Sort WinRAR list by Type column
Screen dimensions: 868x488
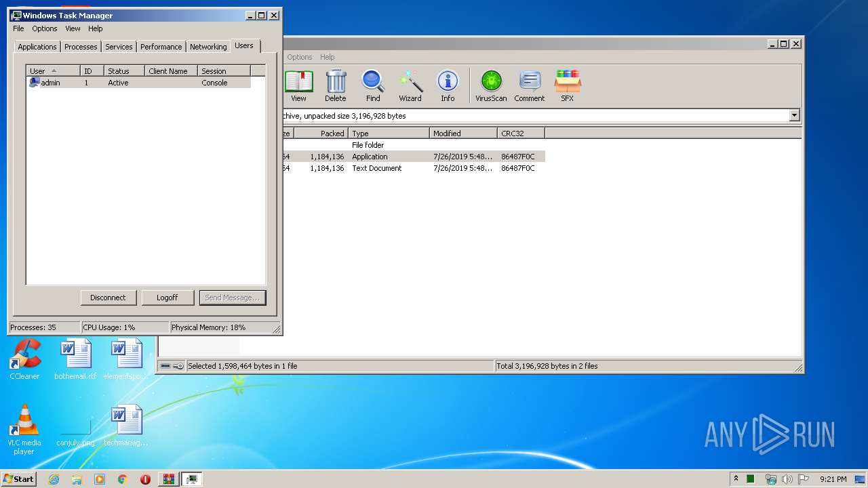pyautogui.click(x=389, y=134)
